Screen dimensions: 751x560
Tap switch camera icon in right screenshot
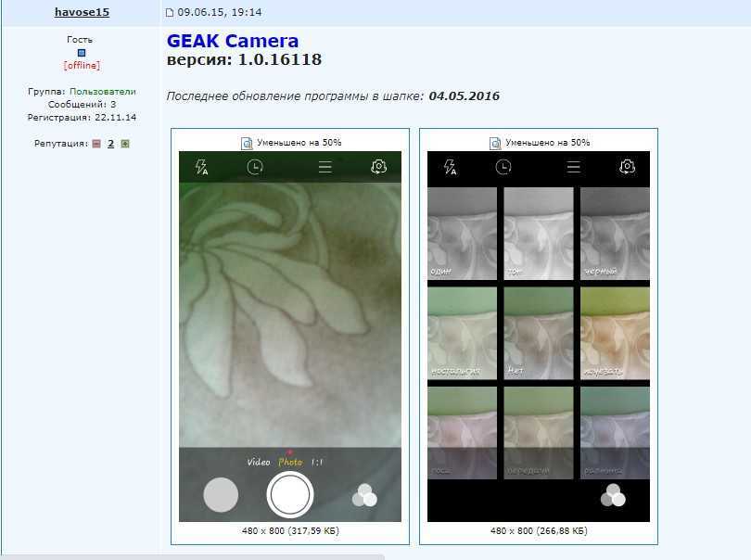point(627,167)
